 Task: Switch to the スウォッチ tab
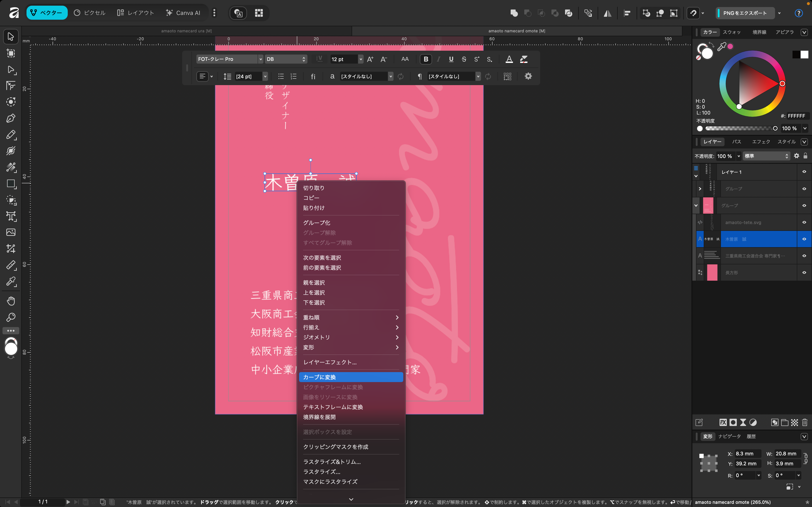pyautogui.click(x=732, y=32)
